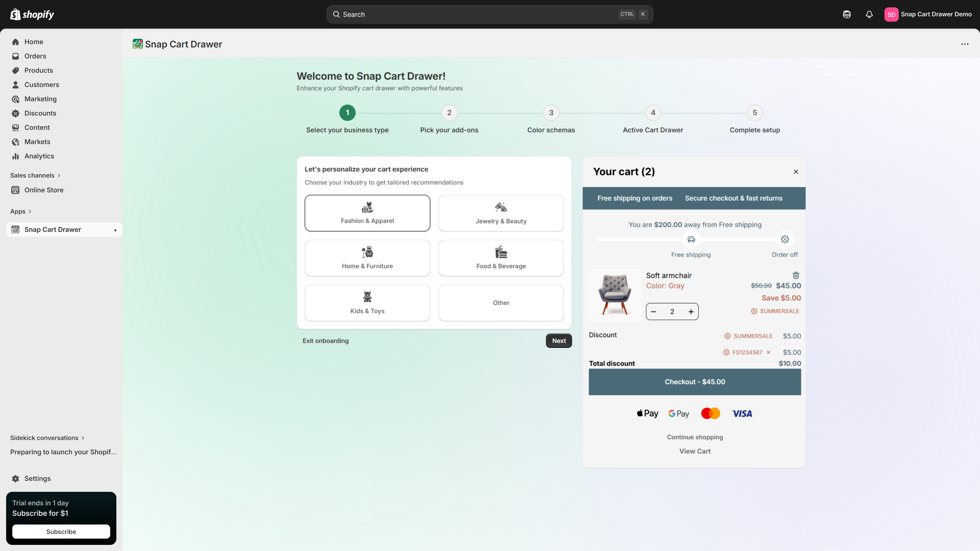The height and width of the screenshot is (551, 980).
Task: Open the more actions menu for Snap Cart Drawer
Action: tap(965, 44)
